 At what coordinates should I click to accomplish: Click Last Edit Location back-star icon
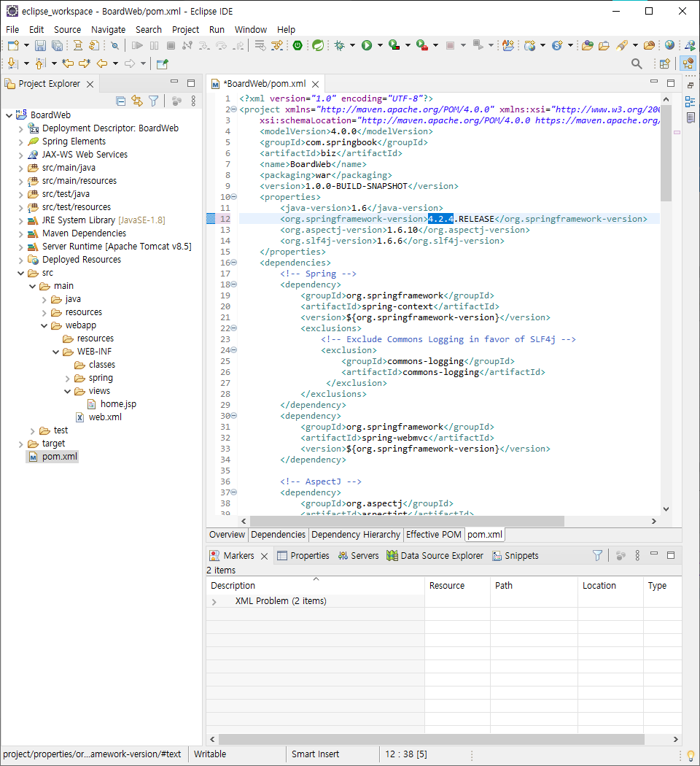coord(68,63)
